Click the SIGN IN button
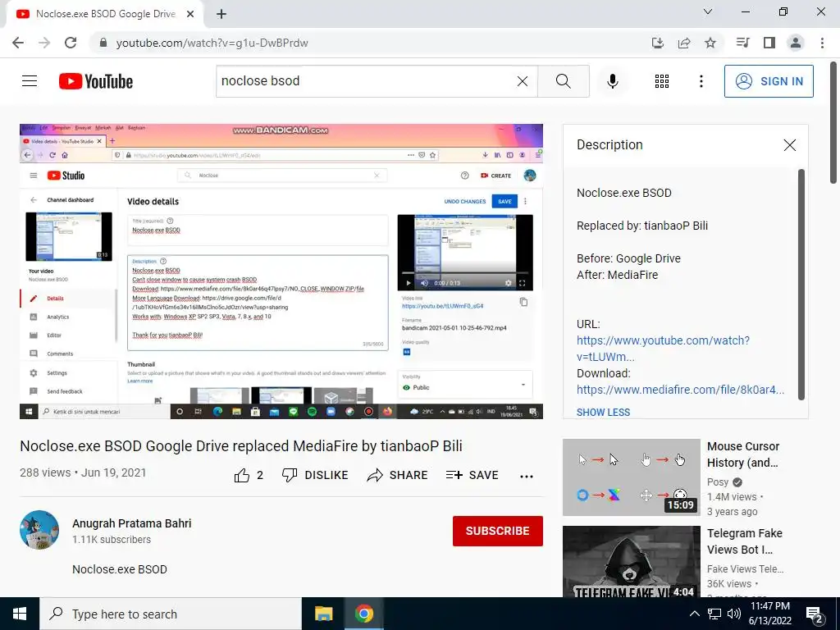The image size is (840, 630). [x=769, y=81]
